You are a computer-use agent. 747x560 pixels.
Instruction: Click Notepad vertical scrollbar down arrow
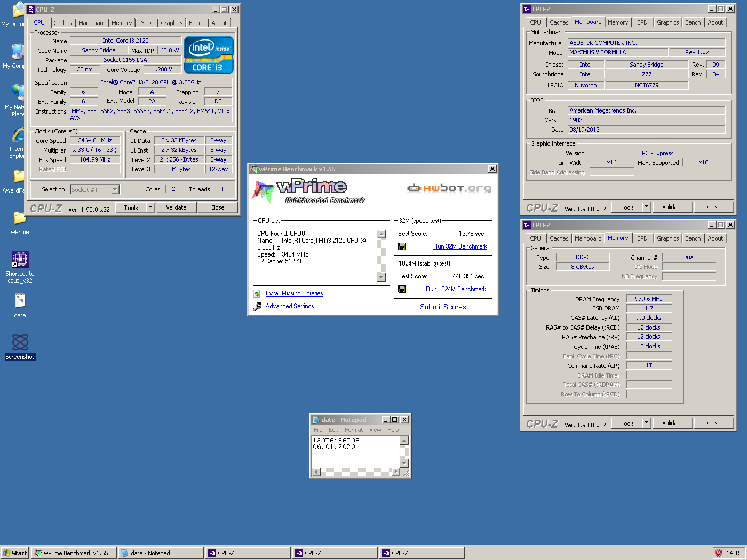(404, 463)
